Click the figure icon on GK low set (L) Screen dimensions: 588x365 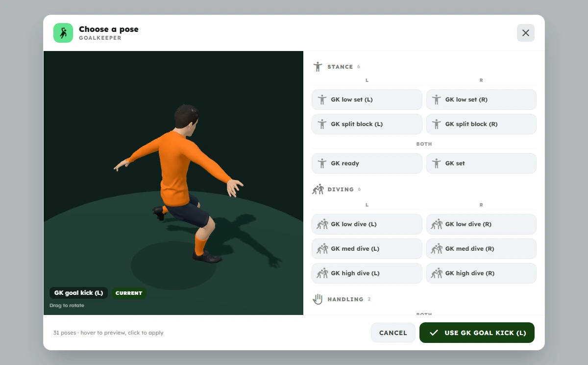(322, 100)
